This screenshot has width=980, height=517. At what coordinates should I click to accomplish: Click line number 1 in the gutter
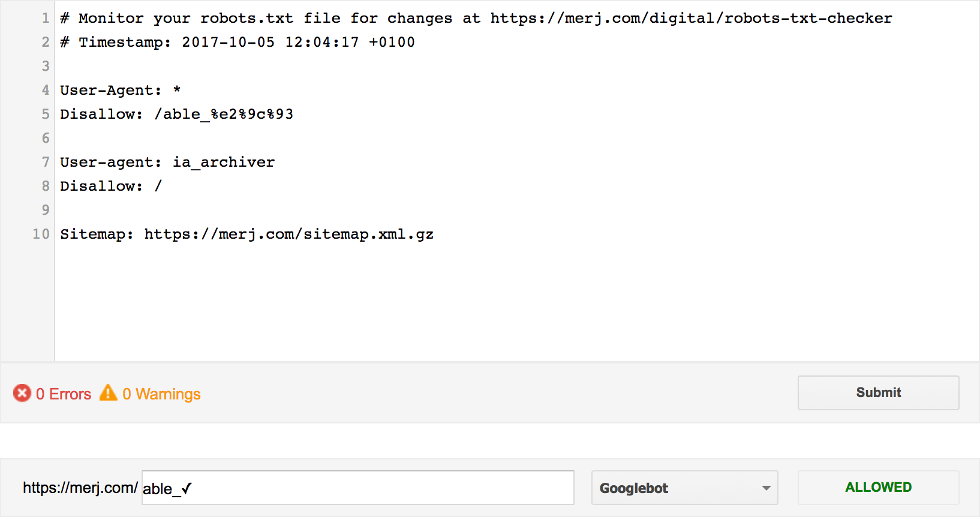44,18
